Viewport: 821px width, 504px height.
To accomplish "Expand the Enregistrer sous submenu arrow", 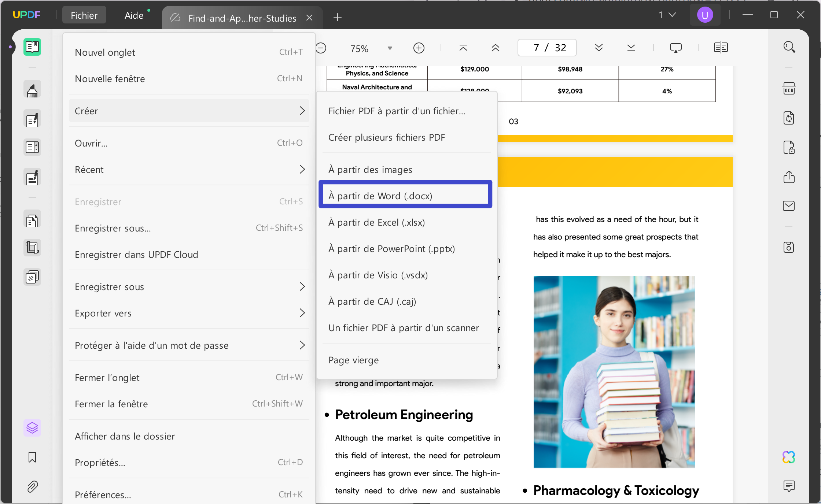I will 302,286.
